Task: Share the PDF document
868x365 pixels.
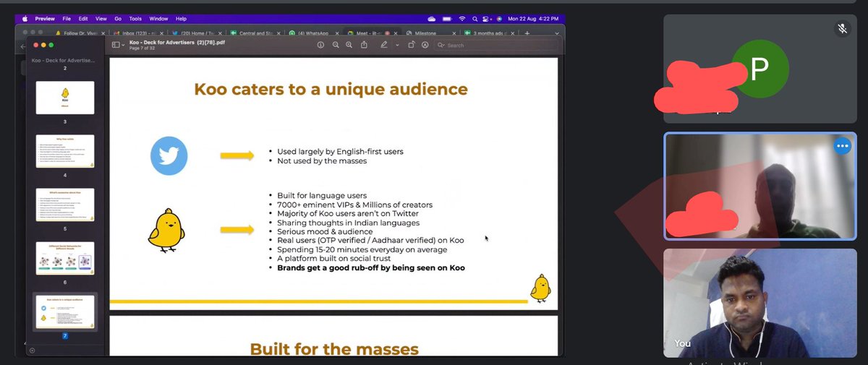Action: pos(364,45)
